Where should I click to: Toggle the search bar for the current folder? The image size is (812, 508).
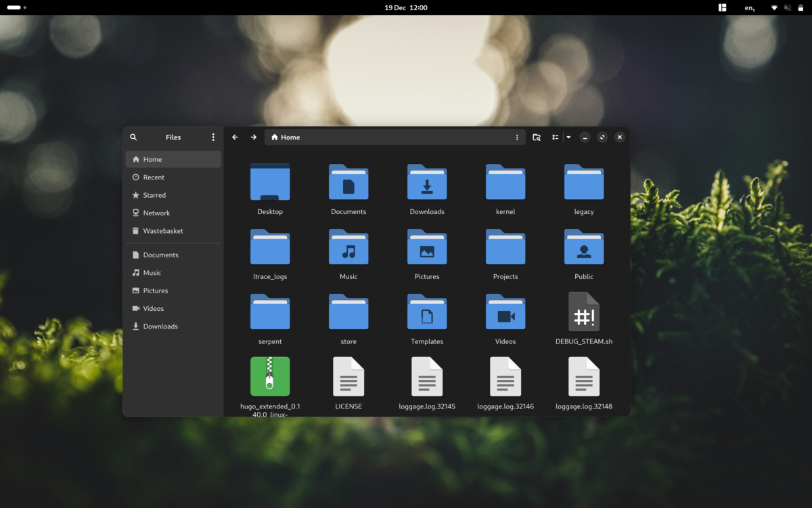click(x=536, y=137)
